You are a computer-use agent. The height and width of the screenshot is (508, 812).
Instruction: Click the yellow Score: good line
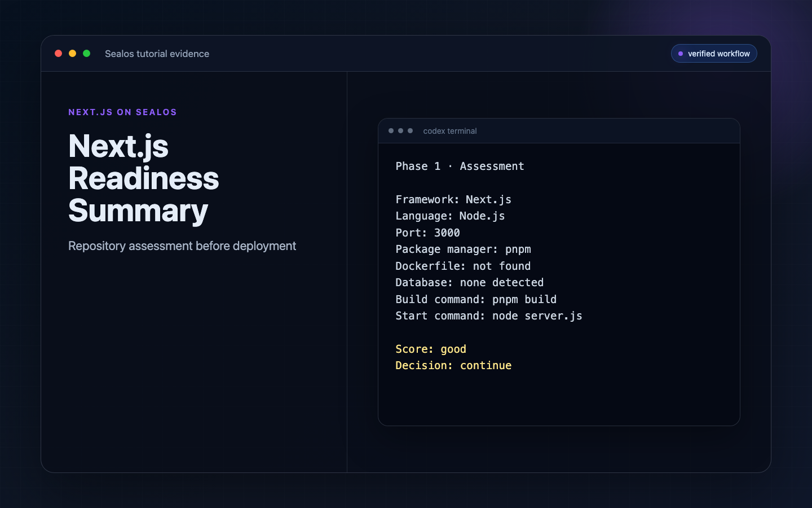(431, 349)
